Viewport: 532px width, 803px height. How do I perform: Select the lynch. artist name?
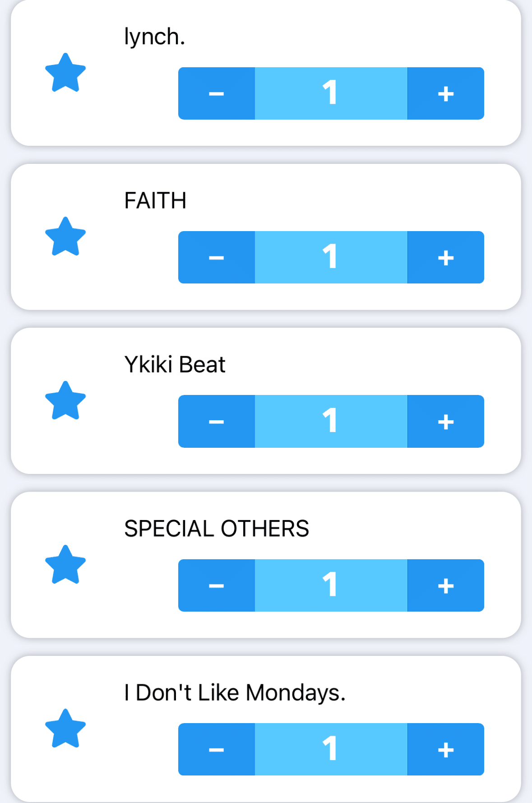click(x=154, y=37)
